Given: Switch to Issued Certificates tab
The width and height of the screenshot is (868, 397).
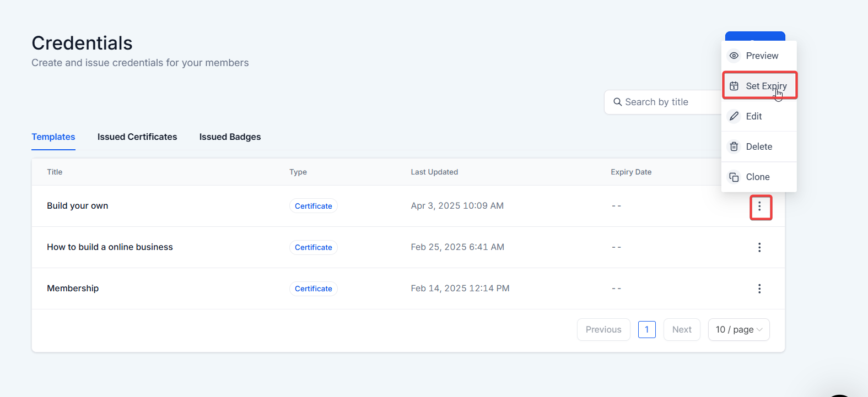Looking at the screenshot, I should [x=137, y=137].
